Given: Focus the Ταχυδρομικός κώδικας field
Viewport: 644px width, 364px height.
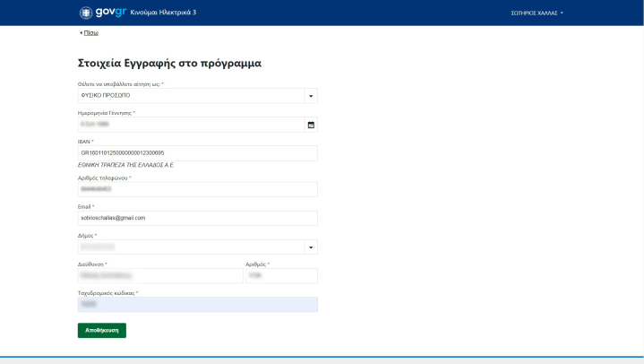Looking at the screenshot, I should coord(197,305).
